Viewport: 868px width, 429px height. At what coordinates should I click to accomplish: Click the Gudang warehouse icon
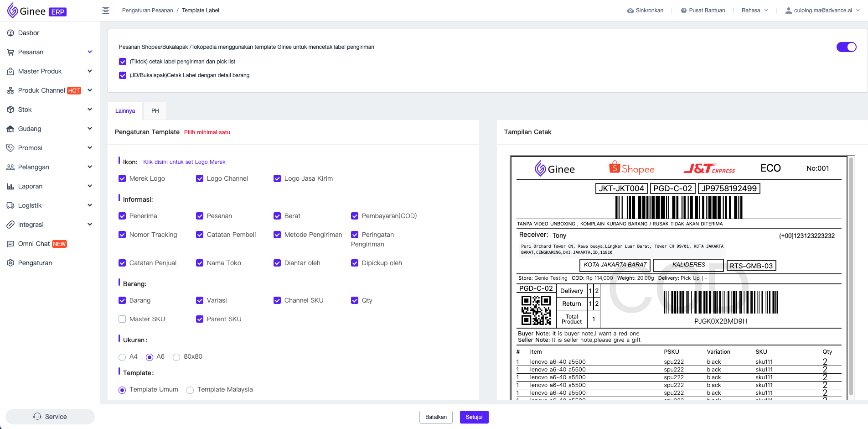pos(10,129)
